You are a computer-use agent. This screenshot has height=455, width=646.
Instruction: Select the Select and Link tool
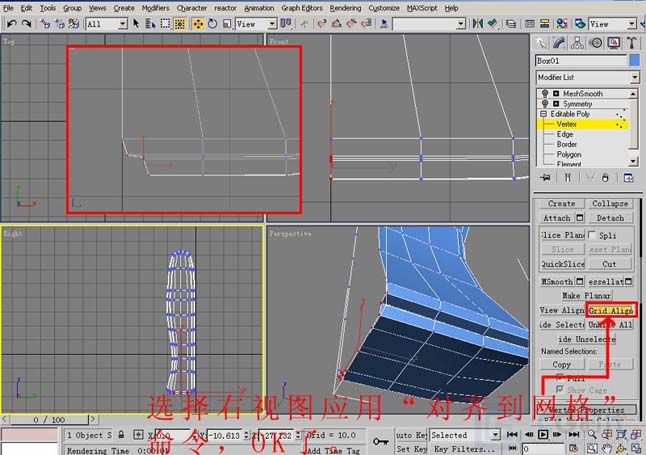tap(45, 24)
